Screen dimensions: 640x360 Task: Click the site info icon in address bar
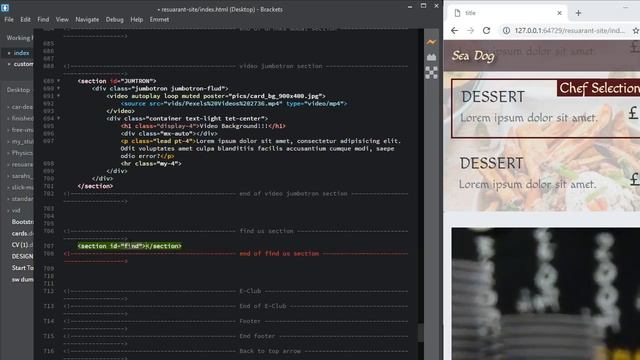[506, 31]
